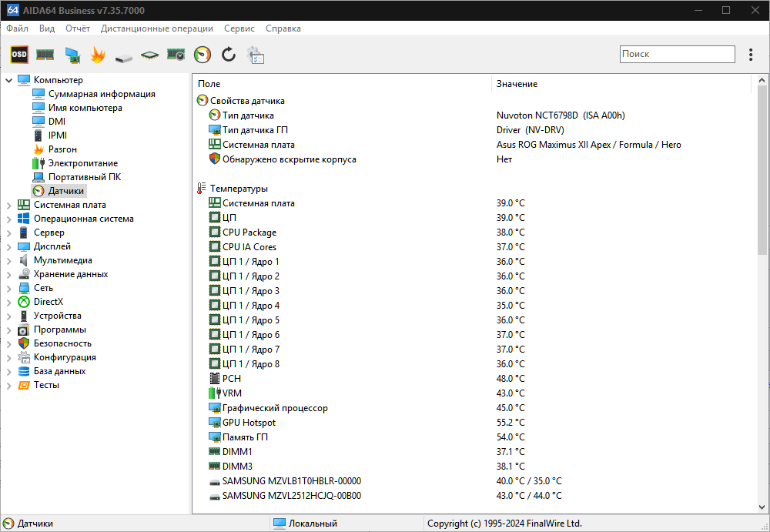Click the Windows logo next to Операционная система
This screenshot has height=532, width=770.
point(24,219)
